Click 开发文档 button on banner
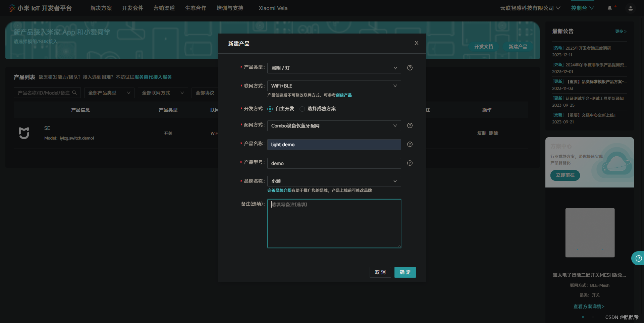644x323 pixels. [x=484, y=47]
